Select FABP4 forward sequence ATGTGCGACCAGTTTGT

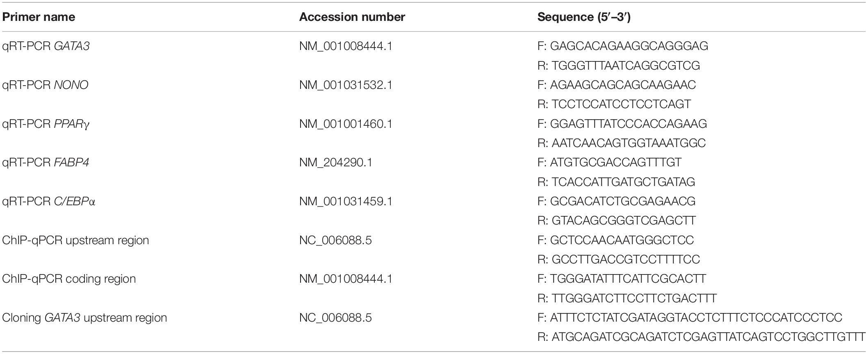click(616, 163)
